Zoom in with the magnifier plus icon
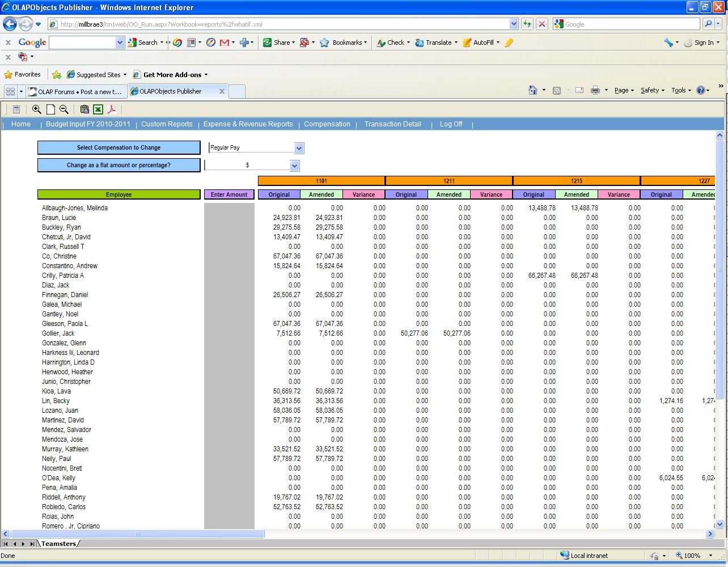Screen dimensions: 728x567 (x=37, y=109)
